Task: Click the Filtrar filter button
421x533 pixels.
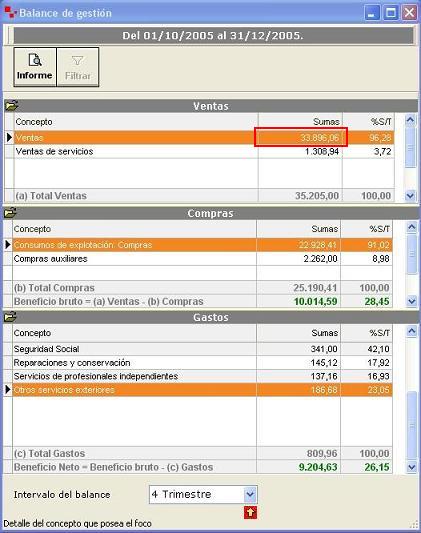Action: pos(78,67)
